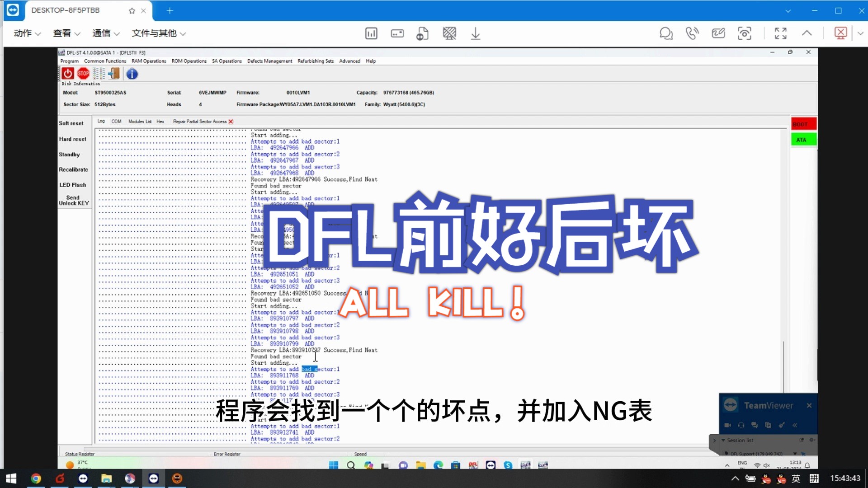Open TeamViewer chat bubble icon
This screenshot has height=488, width=868.
[666, 33]
